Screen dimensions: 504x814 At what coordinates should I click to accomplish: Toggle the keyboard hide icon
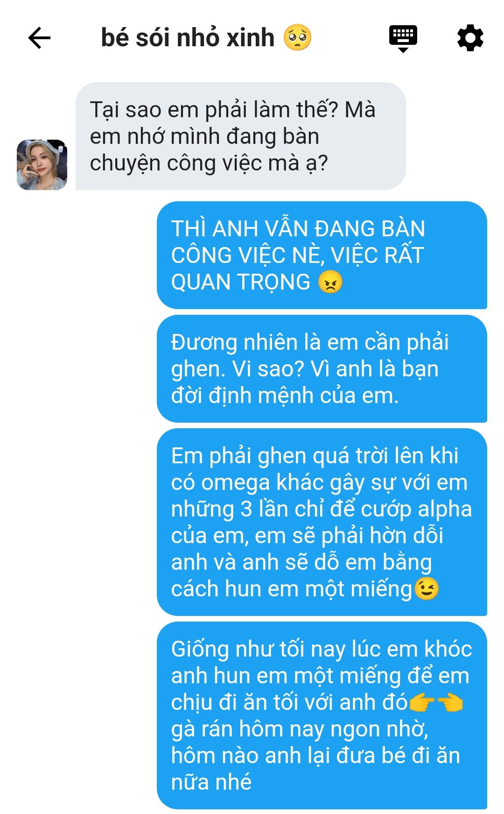pyautogui.click(x=403, y=39)
